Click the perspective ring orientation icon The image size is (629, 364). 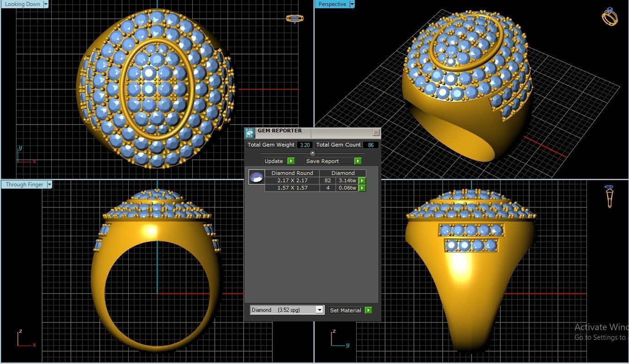point(610,16)
